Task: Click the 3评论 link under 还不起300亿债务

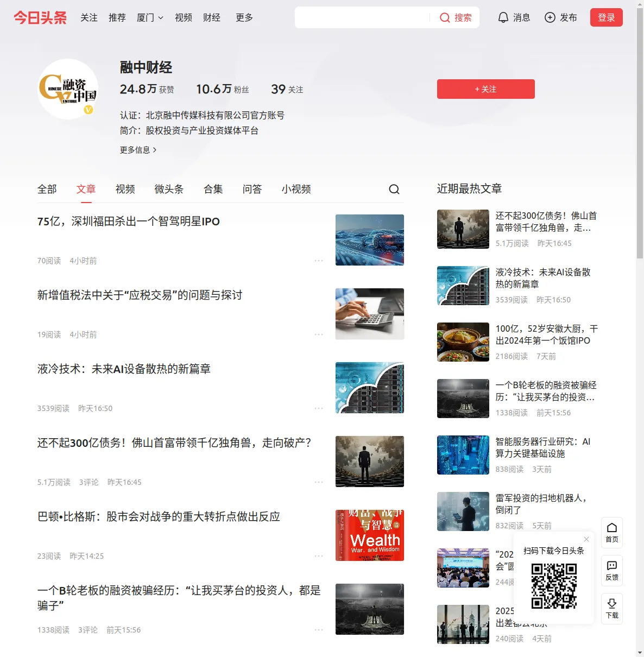Action: 89,482
